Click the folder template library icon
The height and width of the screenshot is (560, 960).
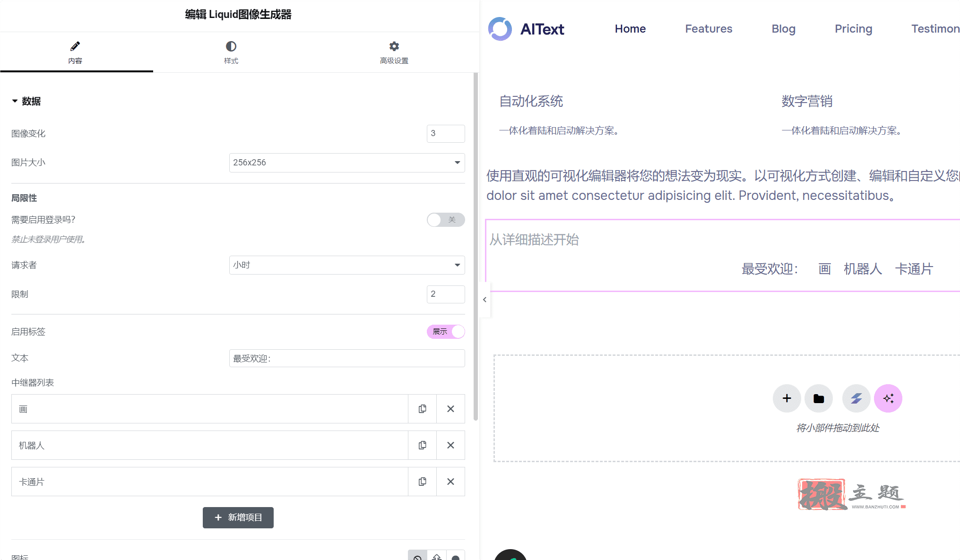pyautogui.click(x=819, y=398)
